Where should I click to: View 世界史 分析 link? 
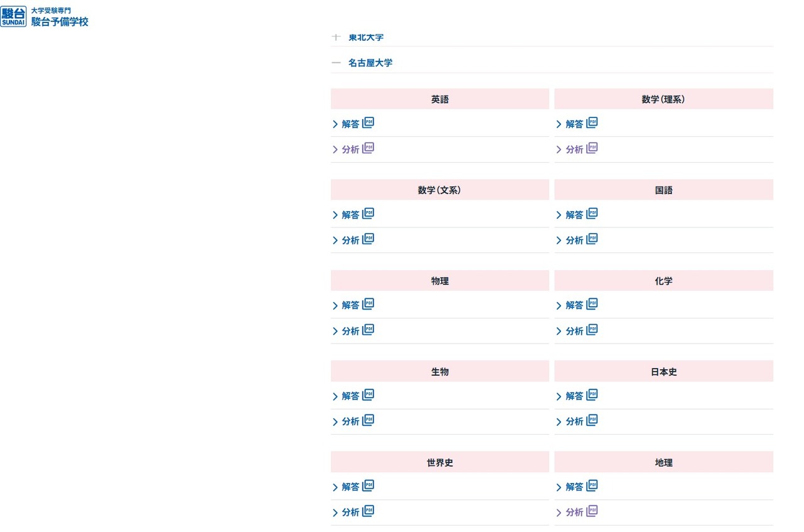[350, 513]
